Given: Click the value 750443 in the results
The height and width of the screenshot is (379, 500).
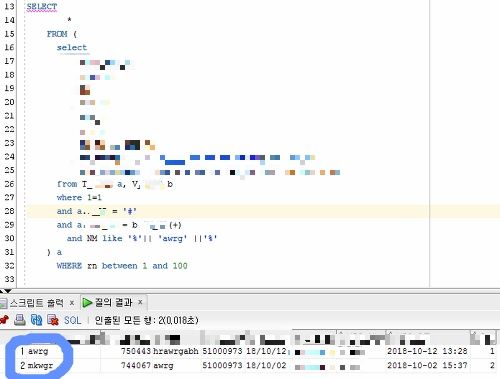Looking at the screenshot, I should 136,351.
